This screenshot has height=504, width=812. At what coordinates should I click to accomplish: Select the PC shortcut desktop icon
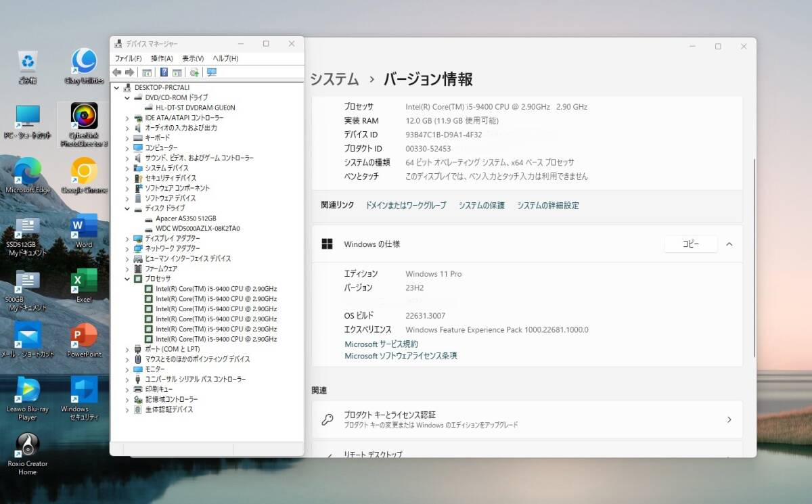(28, 122)
